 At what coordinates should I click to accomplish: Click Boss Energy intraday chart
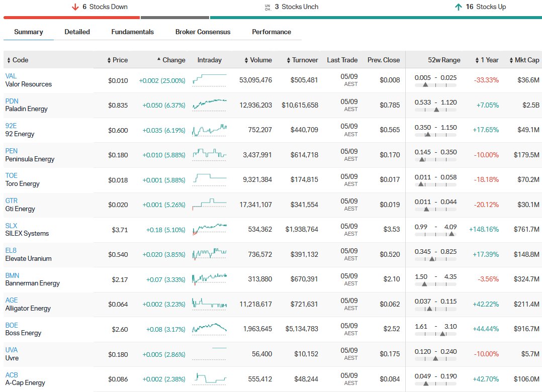(210, 329)
